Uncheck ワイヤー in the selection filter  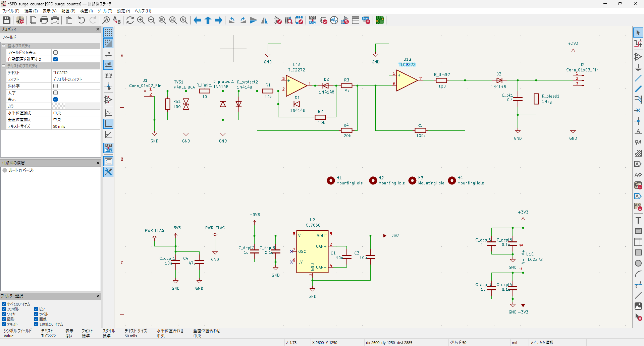(4, 314)
